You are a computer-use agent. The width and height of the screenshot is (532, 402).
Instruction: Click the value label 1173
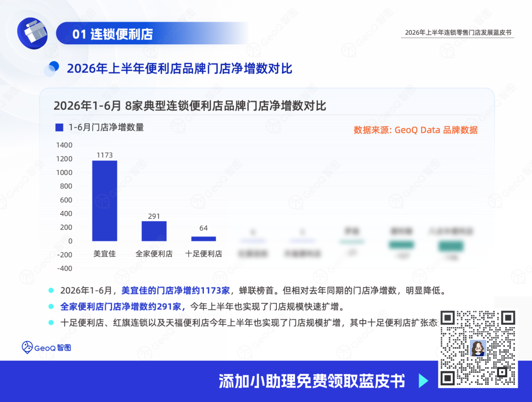104,155
